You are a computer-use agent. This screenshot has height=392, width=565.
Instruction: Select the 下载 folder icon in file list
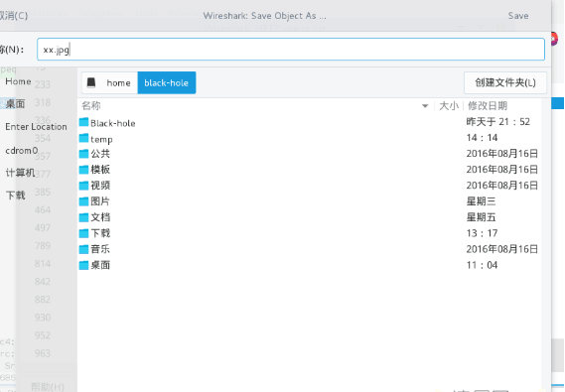point(84,233)
